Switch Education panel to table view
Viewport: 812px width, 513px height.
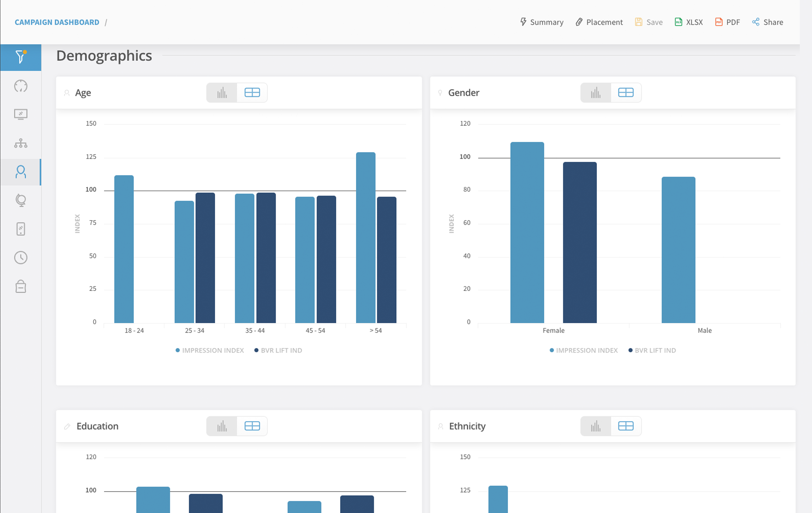pos(252,426)
